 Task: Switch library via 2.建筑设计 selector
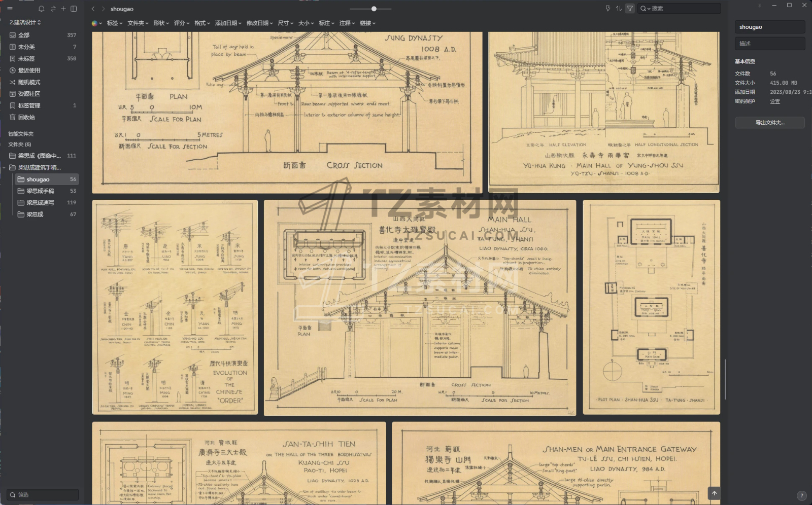(25, 22)
